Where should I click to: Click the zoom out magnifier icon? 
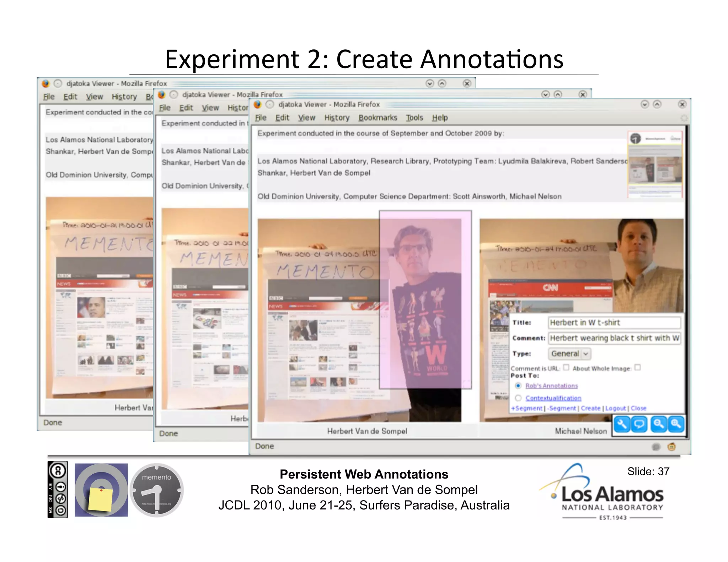[659, 424]
